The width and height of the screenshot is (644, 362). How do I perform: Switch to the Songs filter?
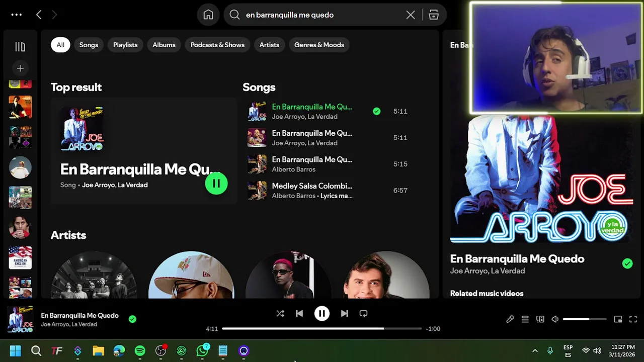click(89, 45)
